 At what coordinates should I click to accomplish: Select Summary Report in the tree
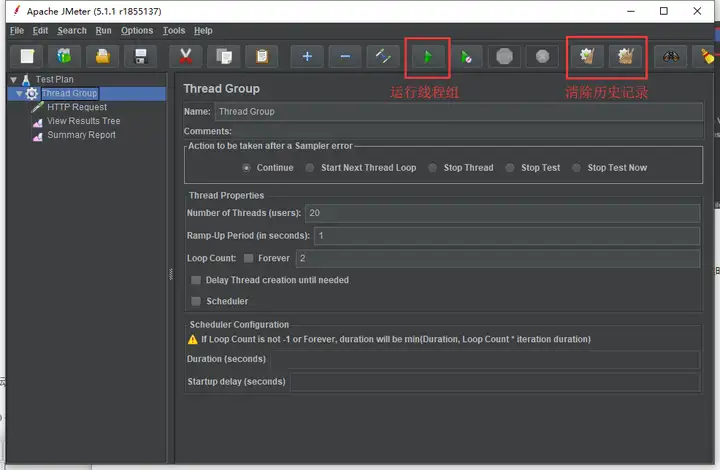(x=81, y=135)
